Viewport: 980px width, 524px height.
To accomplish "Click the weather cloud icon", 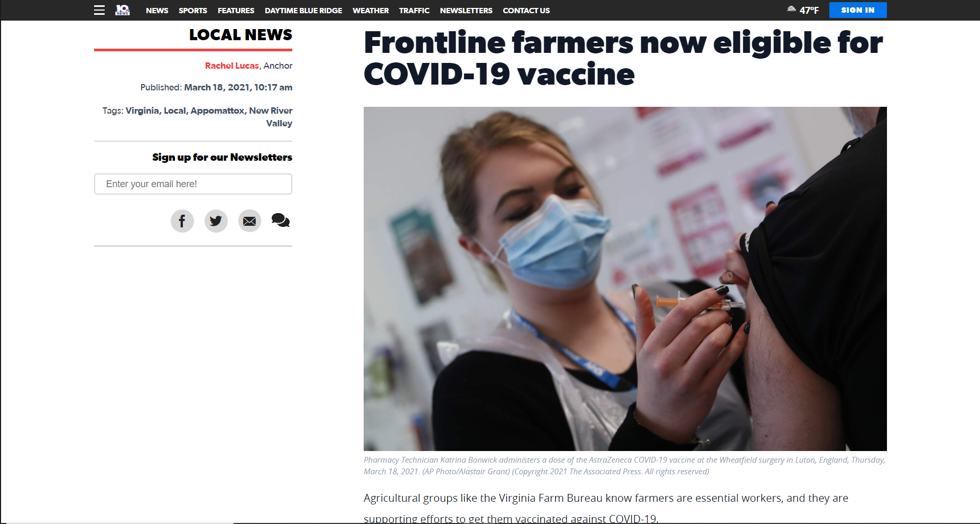I will [791, 9].
